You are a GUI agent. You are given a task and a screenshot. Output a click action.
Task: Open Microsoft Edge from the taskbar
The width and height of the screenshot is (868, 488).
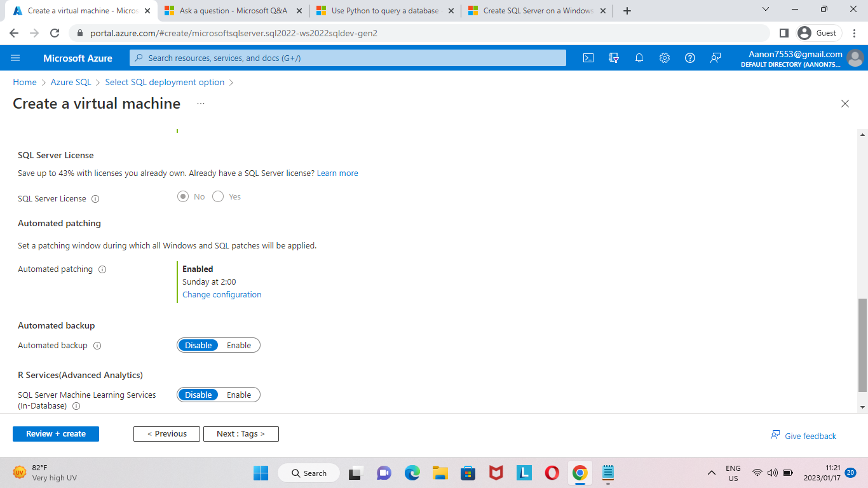pyautogui.click(x=412, y=473)
